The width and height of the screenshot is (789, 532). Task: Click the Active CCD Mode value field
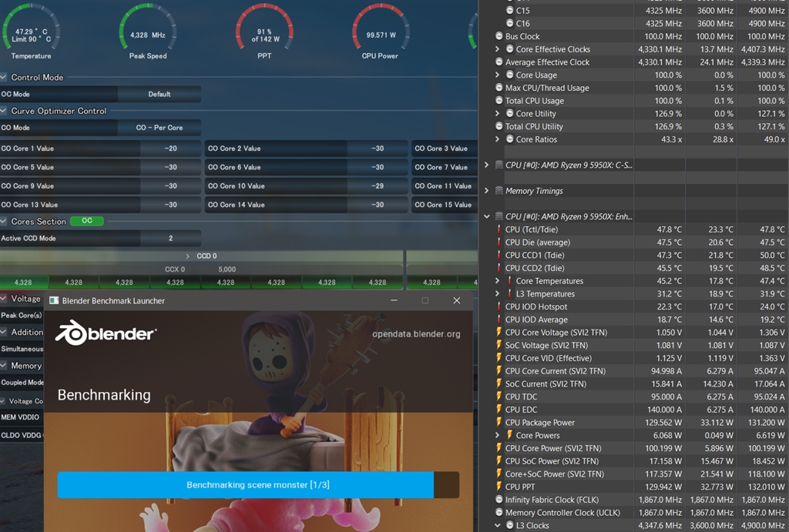click(170, 239)
